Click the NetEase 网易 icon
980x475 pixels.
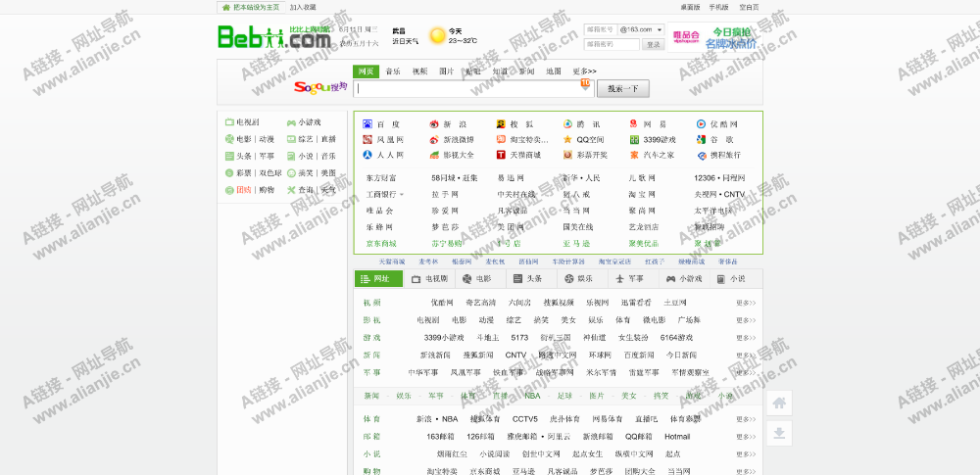point(634,124)
